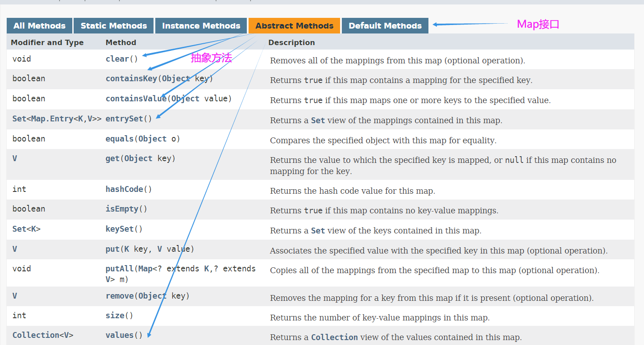The image size is (644, 345).
Task: Click the Method column header
Action: click(x=121, y=42)
